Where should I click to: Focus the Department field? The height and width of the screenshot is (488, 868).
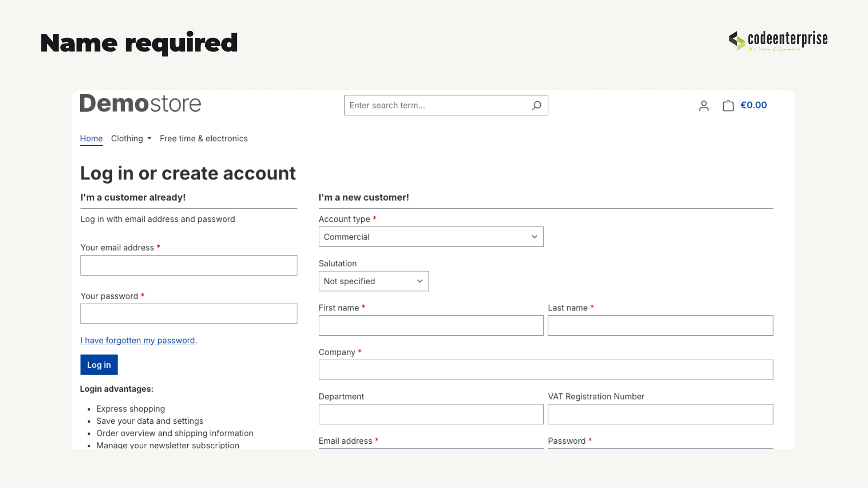point(431,414)
